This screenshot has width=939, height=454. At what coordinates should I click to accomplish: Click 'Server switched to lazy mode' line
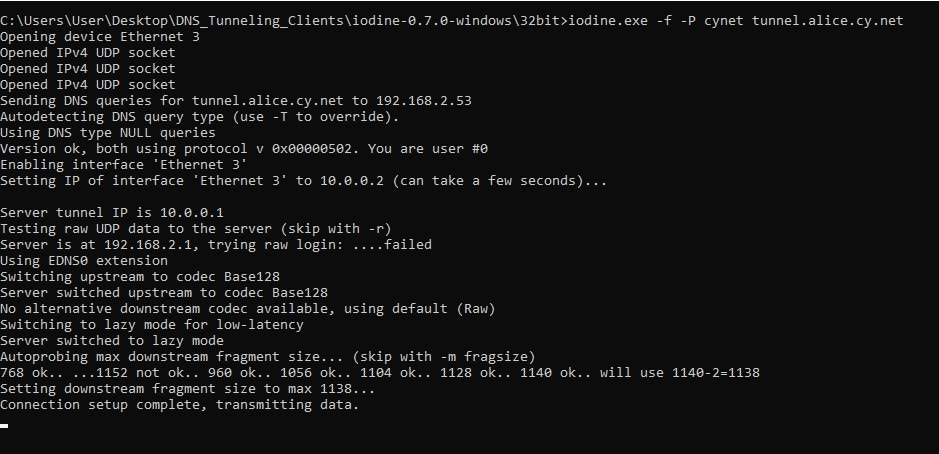pos(112,341)
